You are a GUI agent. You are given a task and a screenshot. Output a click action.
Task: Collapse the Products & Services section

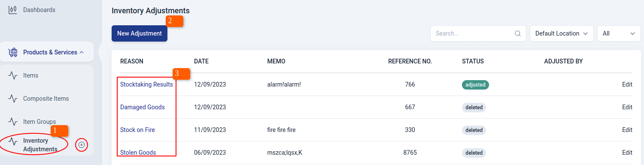82,52
